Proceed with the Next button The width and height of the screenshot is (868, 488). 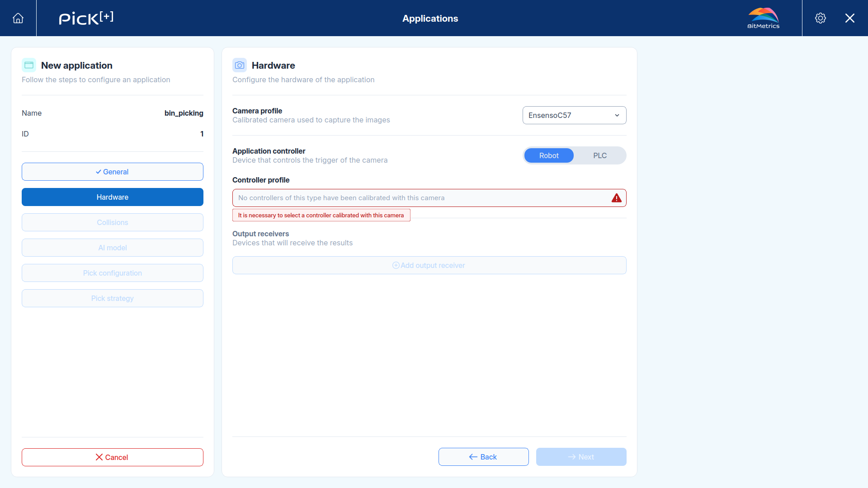[581, 457]
